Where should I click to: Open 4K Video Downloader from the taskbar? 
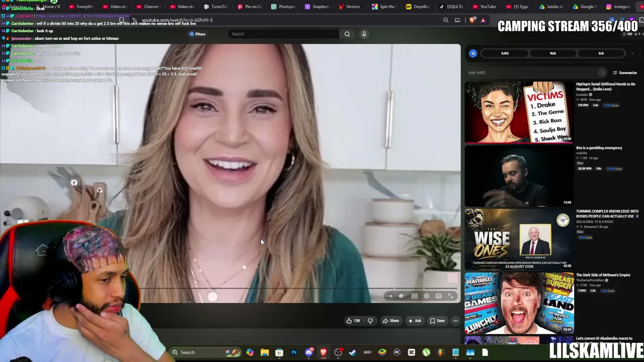(x=397, y=352)
